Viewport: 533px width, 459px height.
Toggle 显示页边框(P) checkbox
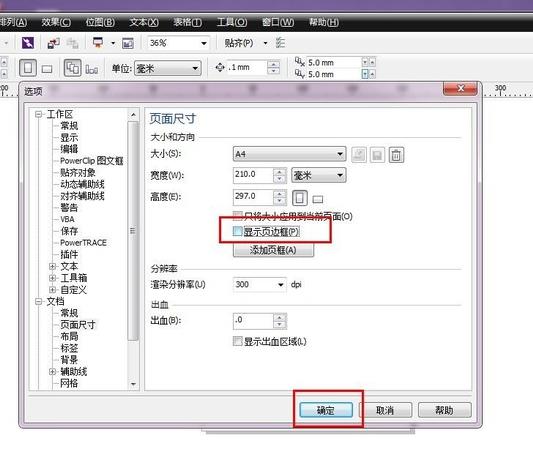coord(237,231)
